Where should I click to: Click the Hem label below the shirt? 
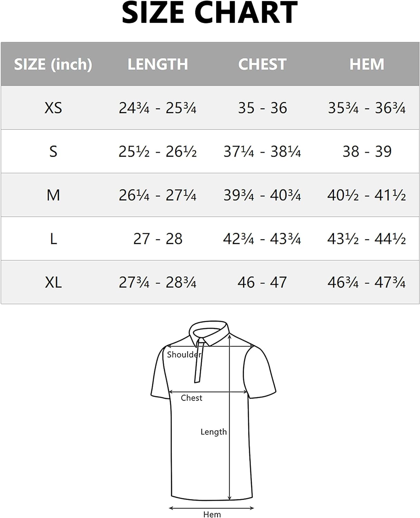point(212,514)
